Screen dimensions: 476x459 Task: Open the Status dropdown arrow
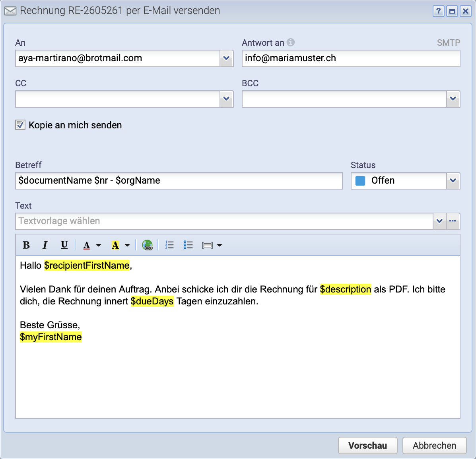coord(453,181)
